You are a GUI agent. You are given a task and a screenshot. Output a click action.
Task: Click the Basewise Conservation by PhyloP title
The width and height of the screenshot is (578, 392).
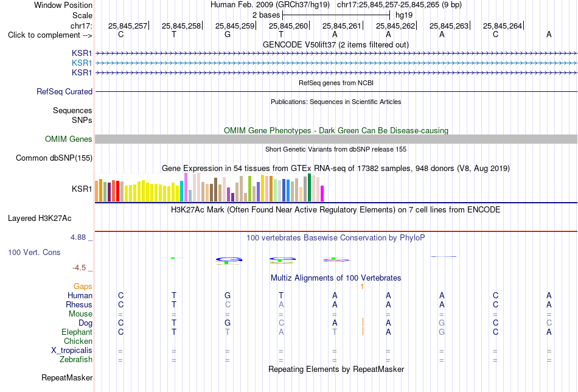click(x=335, y=238)
